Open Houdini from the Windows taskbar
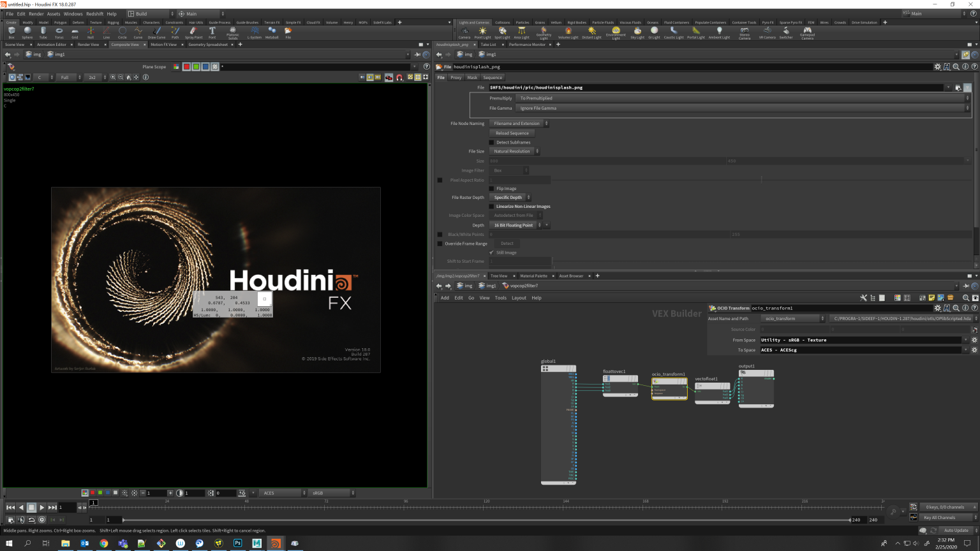Screen dimensions: 980x551 pos(276,543)
